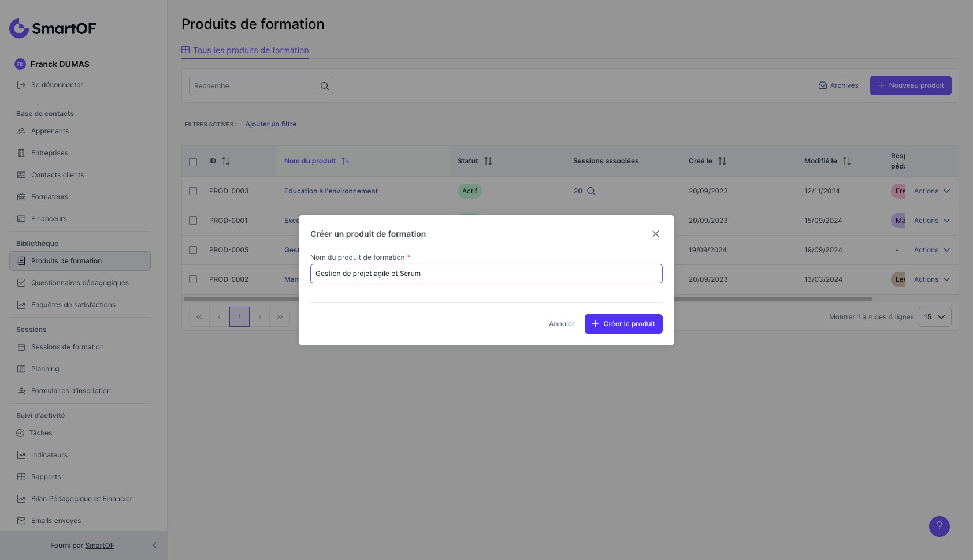Image resolution: width=973 pixels, height=560 pixels.
Task: Select page 1 in pagination
Action: coord(240,317)
